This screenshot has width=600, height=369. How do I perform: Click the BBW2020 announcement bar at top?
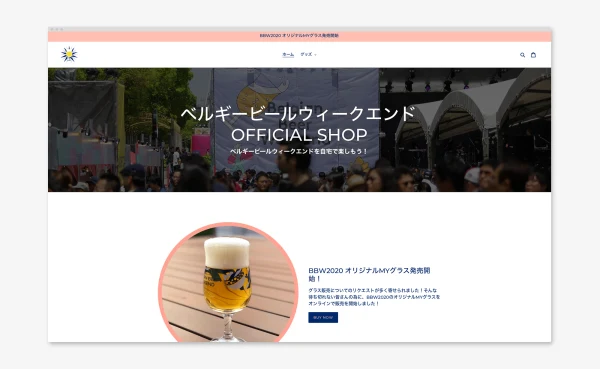click(300, 36)
